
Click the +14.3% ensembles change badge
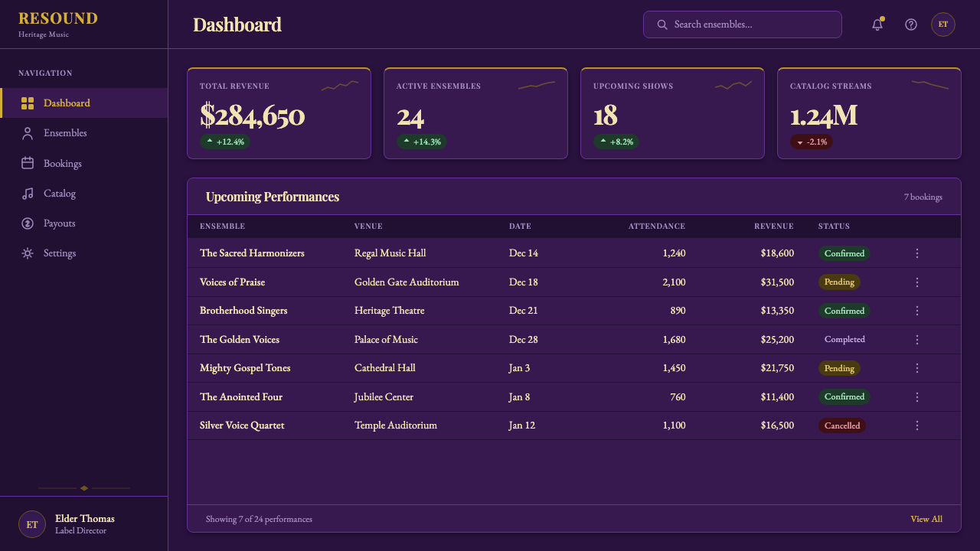(x=422, y=142)
